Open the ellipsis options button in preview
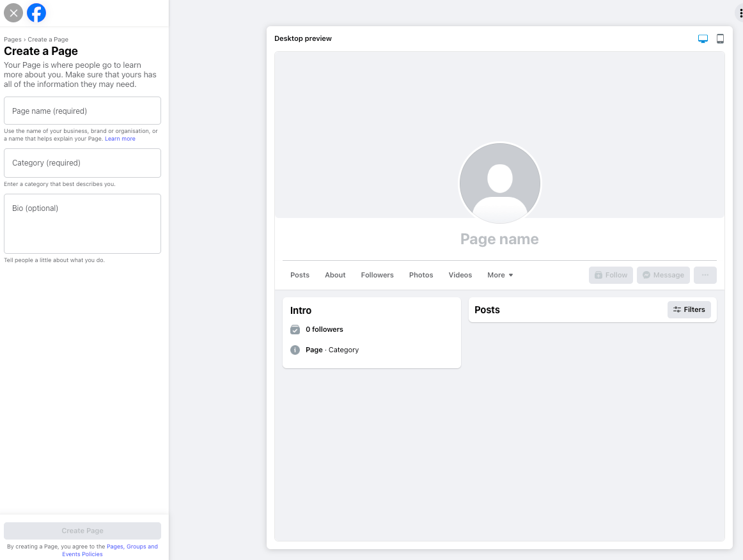This screenshot has width=743, height=560. pyautogui.click(x=705, y=276)
